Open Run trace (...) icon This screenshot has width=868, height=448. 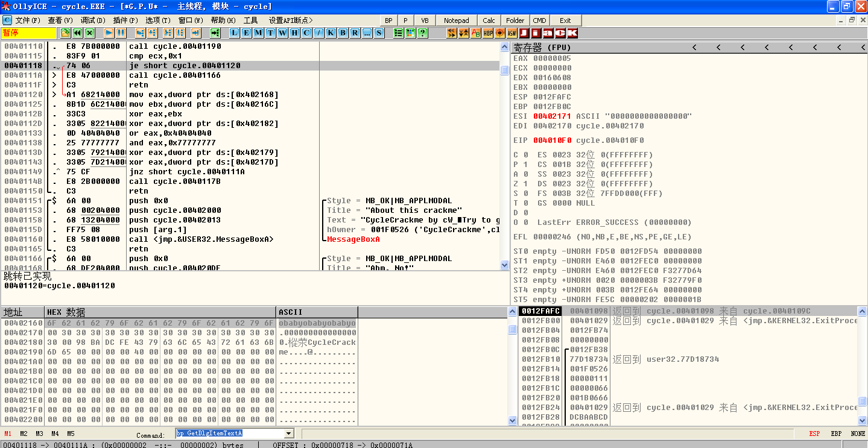pos(367,33)
